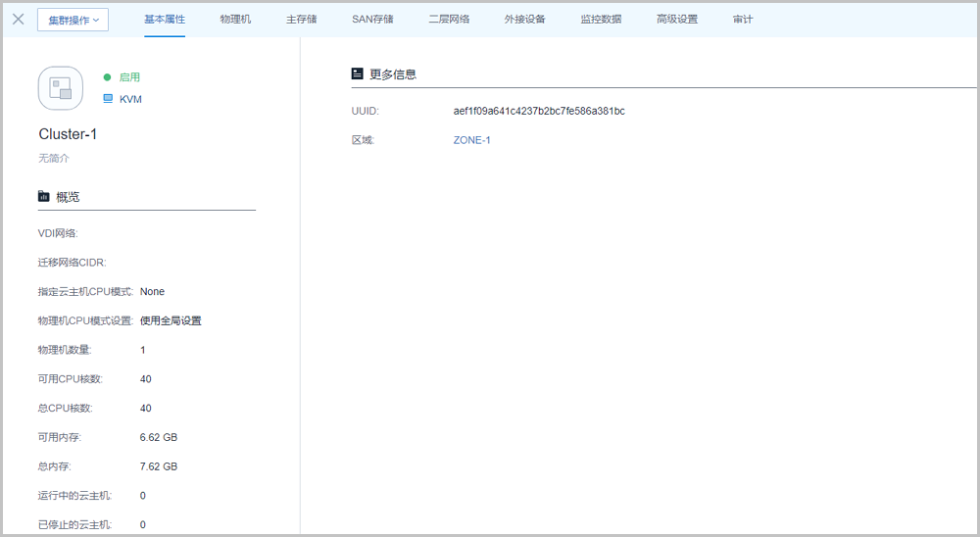Viewport: 980px width, 537px height.
Task: Click the cluster avatar icon
Action: tap(61, 88)
